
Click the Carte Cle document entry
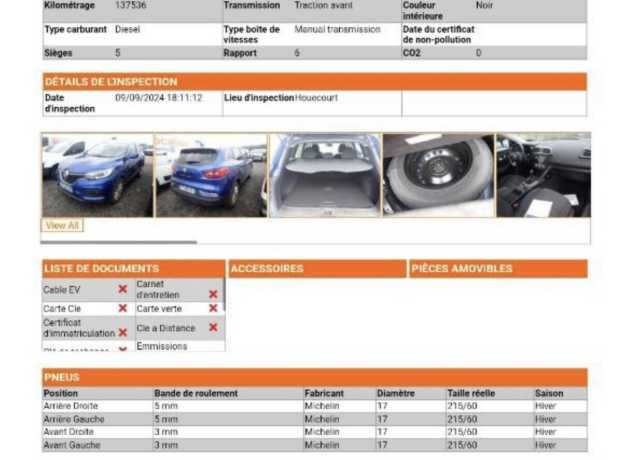(x=62, y=309)
